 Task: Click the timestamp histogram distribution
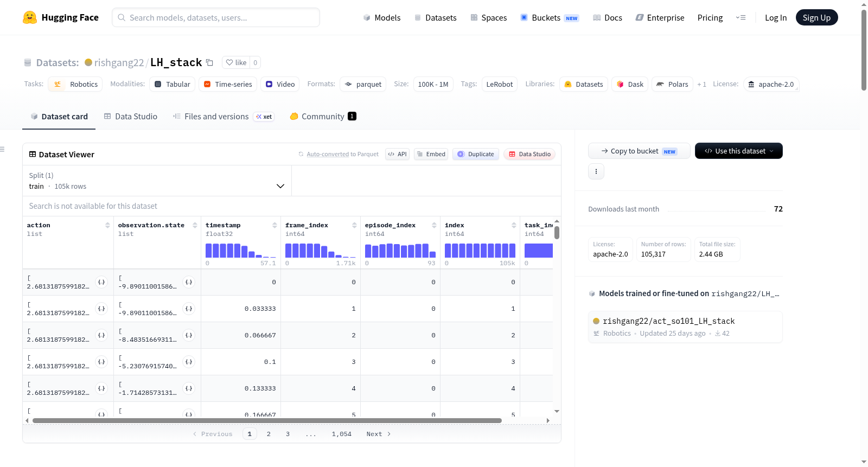pos(240,250)
